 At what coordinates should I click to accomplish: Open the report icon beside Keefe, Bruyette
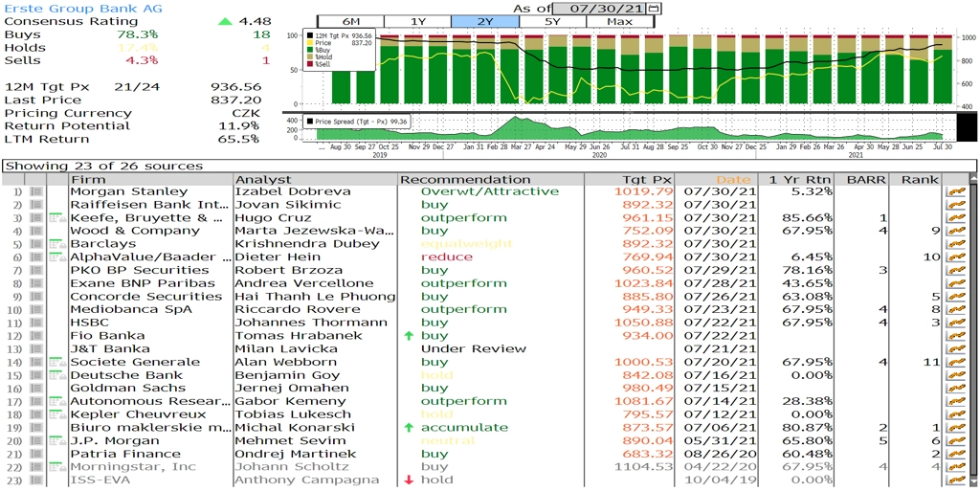[57, 217]
